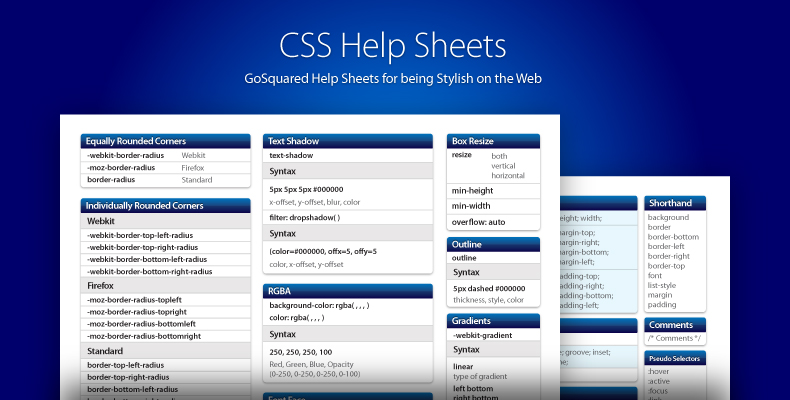This screenshot has width=790, height=400.
Task: Select the "Box Resize" section header
Action: 493,141
